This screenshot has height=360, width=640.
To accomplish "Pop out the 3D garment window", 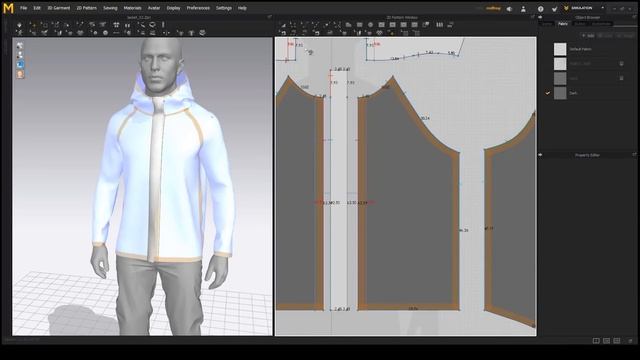I will (269, 17).
